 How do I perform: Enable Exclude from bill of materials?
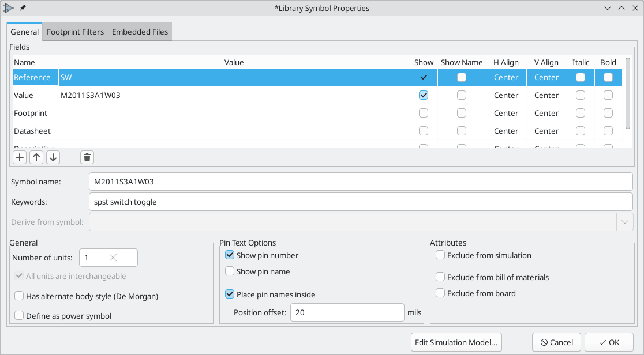pyautogui.click(x=440, y=277)
